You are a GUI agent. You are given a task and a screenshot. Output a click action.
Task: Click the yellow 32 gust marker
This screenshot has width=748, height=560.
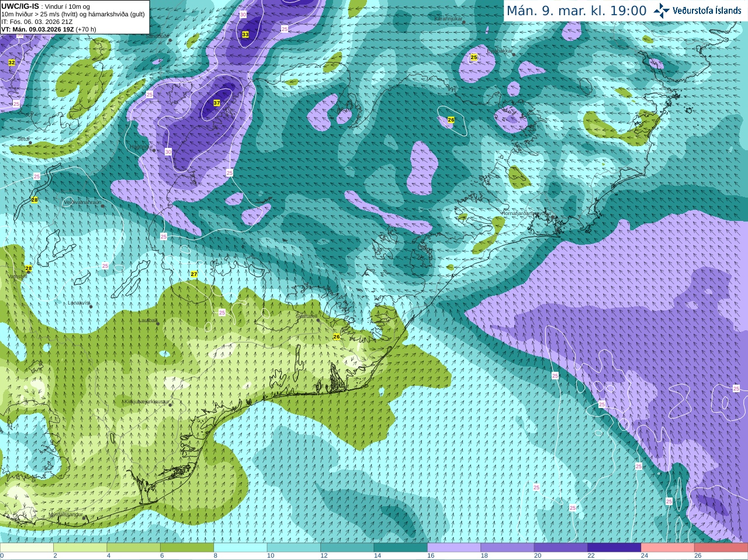click(x=12, y=62)
